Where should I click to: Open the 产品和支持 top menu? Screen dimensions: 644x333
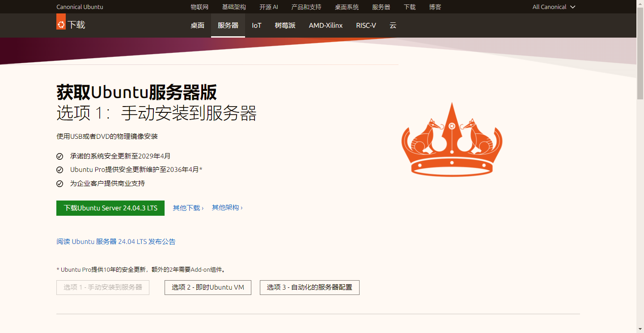tap(306, 7)
